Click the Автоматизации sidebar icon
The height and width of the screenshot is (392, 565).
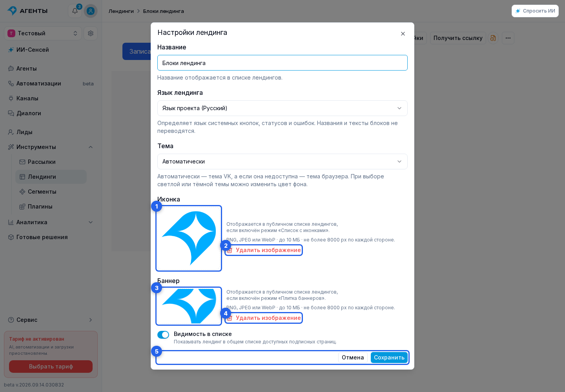pos(11,83)
